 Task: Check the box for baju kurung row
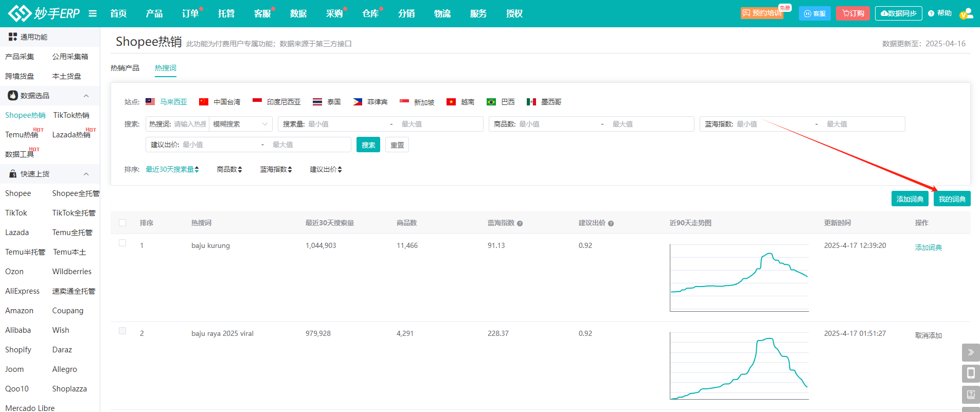click(x=122, y=243)
